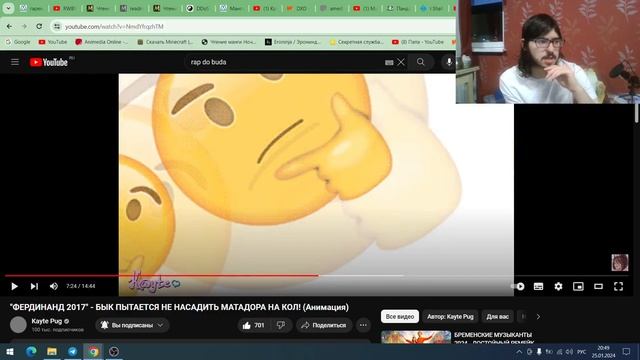
Task: Click the video title about "ФЕРДИНАНД 2017"
Action: pyautogui.click(x=179, y=307)
